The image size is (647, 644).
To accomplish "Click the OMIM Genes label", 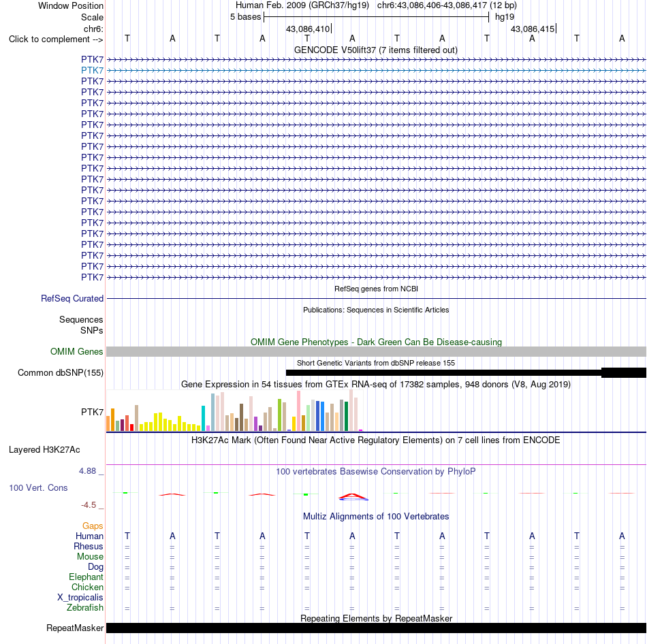I will point(77,351).
